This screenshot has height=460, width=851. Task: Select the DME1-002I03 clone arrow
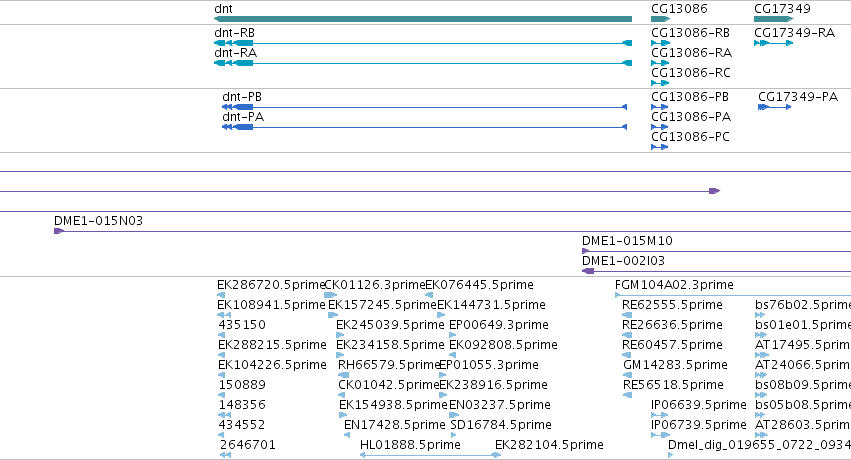tap(588, 271)
